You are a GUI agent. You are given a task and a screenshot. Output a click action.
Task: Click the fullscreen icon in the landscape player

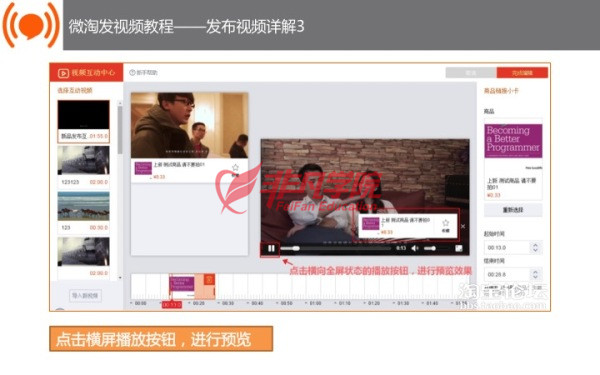point(459,249)
